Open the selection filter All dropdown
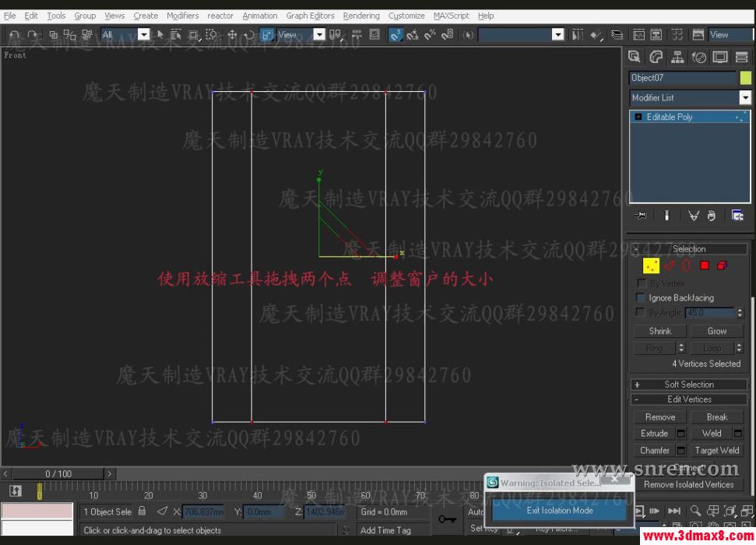 tap(143, 34)
